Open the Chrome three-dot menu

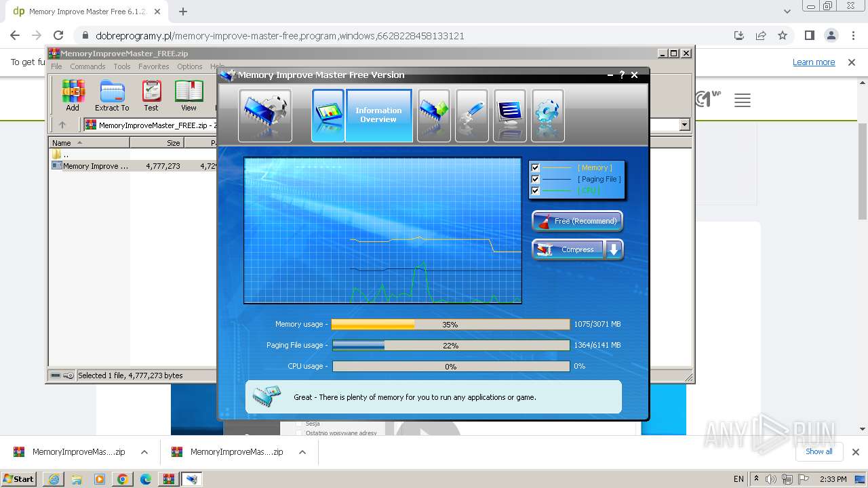coord(852,36)
